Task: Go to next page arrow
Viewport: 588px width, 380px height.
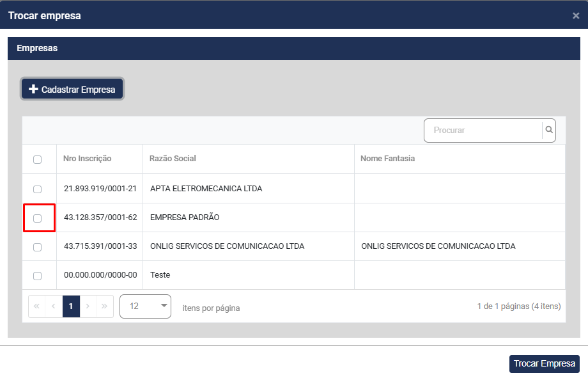Action: pyautogui.click(x=88, y=306)
